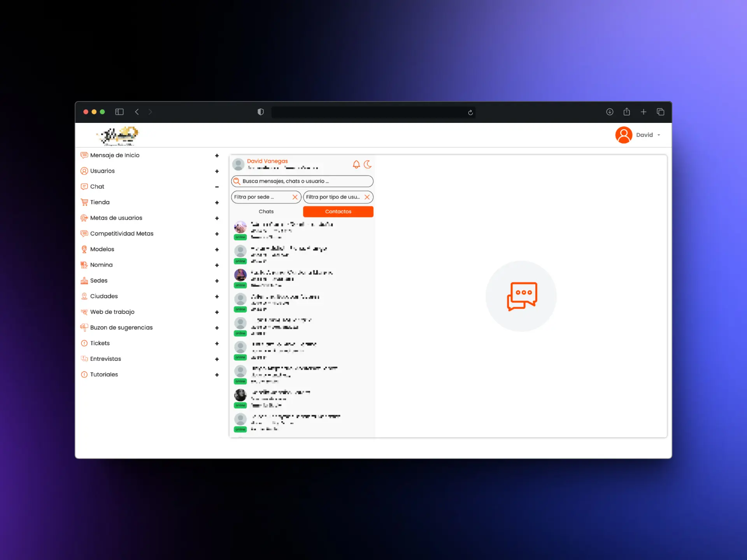
Task: Click the Competitividad Metas icon
Action: pyautogui.click(x=84, y=233)
